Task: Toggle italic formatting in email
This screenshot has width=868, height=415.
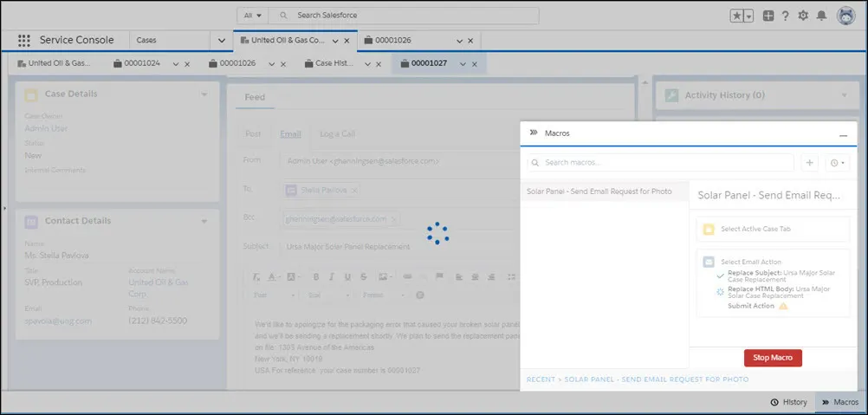Action: coord(332,276)
